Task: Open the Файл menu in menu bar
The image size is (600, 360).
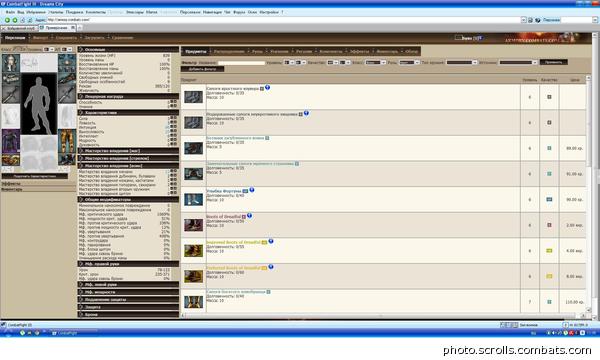Action: 10,12
